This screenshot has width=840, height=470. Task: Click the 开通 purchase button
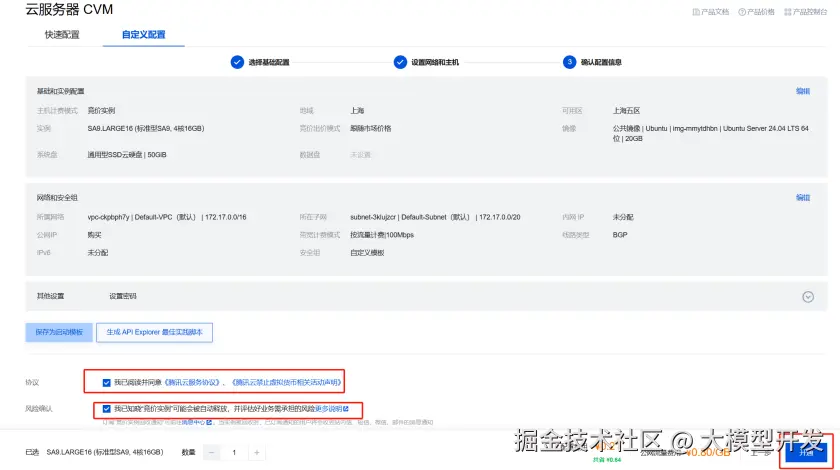point(806,453)
